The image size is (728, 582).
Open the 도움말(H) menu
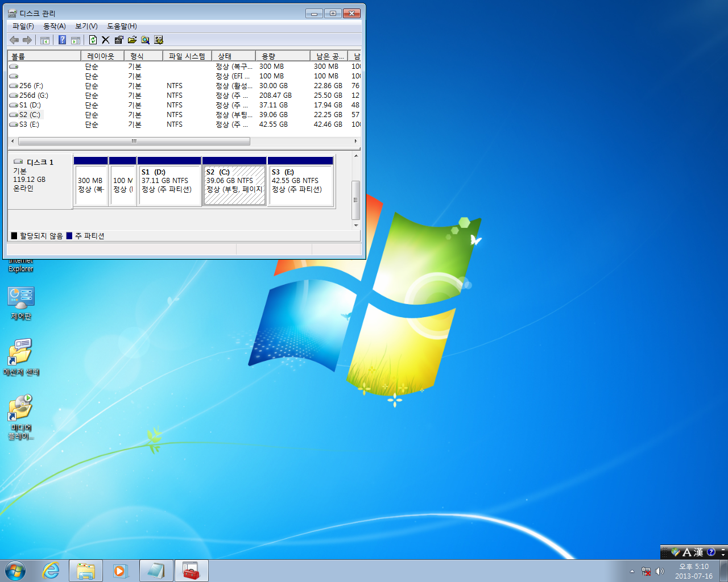[x=122, y=26]
